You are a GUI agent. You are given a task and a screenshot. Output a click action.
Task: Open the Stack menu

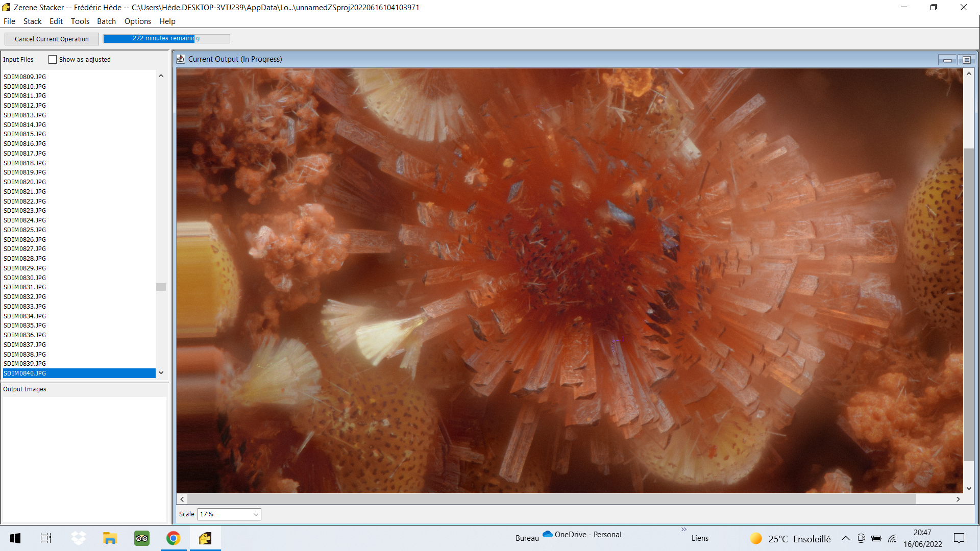32,21
